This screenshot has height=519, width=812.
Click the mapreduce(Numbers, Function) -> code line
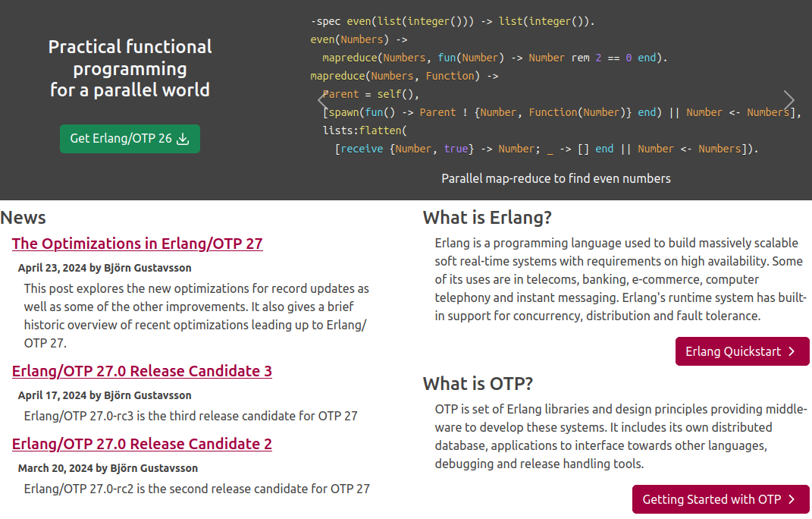(x=404, y=76)
